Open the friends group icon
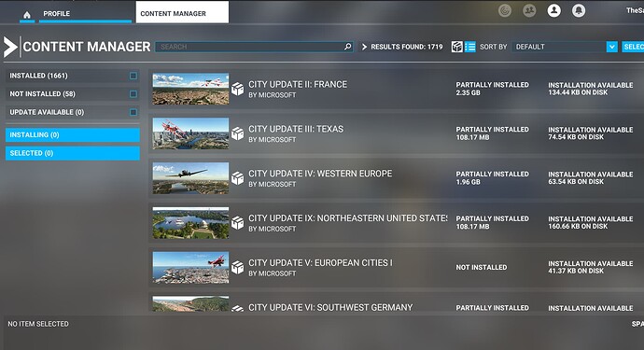Screen dimensions: 644x350 click(529, 10)
